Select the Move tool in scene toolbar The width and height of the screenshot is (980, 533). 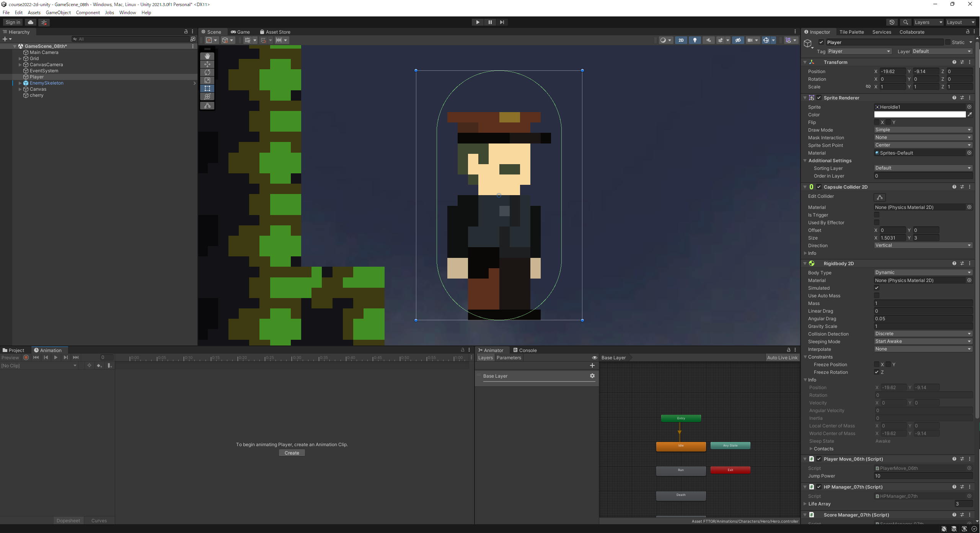click(x=207, y=64)
